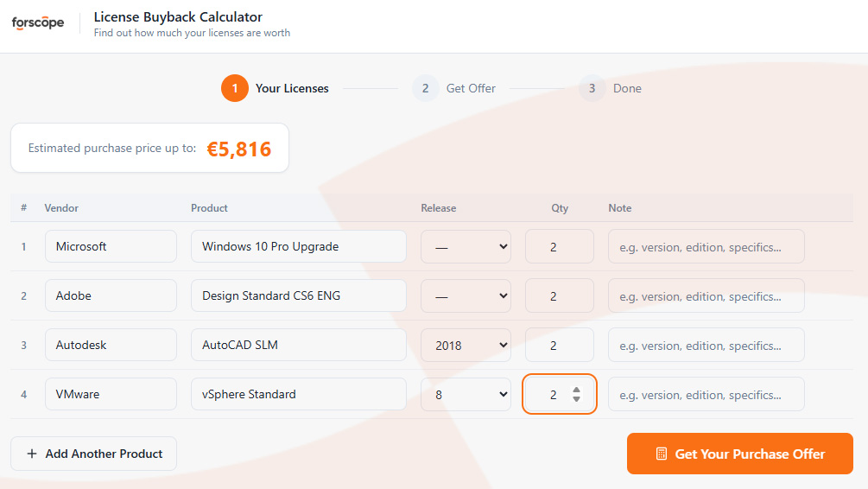Click the plus icon beside Add Another Product

[x=32, y=454]
